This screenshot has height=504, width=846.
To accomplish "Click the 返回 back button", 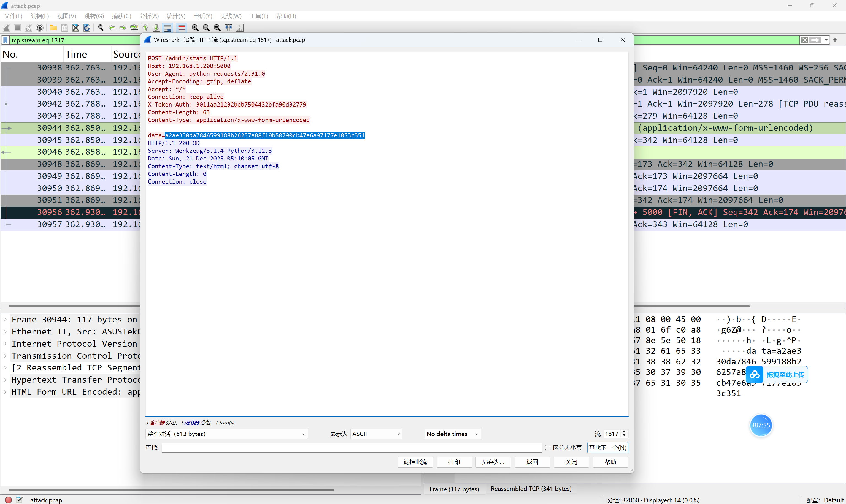I will coord(532,462).
